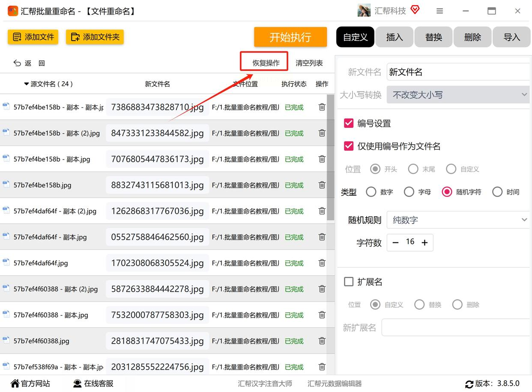Switch to the 删除 tab
This screenshot has height=392, width=532.
472,37
